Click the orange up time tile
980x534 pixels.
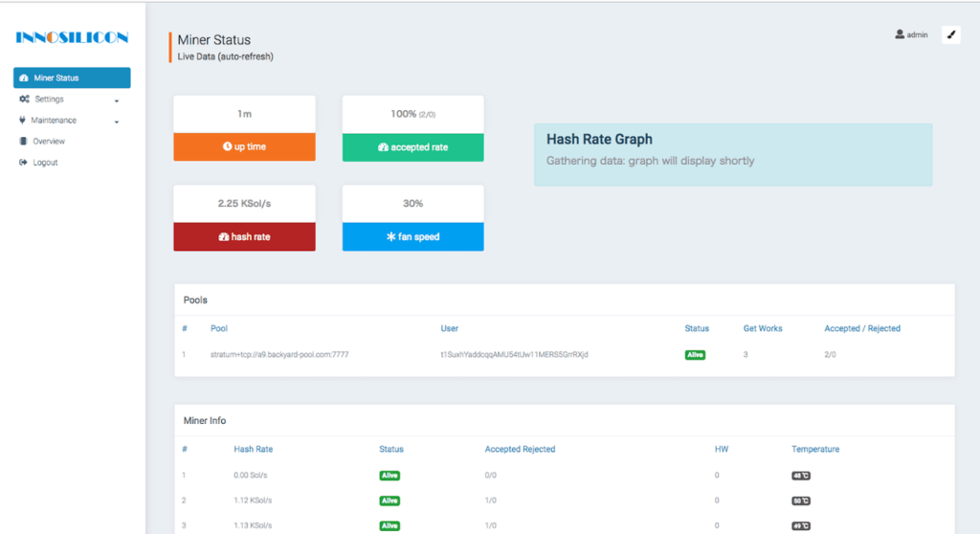click(244, 147)
